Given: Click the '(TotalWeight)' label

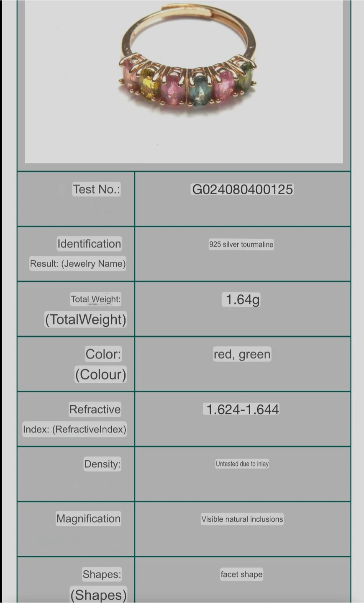Looking at the screenshot, I should click(86, 320).
